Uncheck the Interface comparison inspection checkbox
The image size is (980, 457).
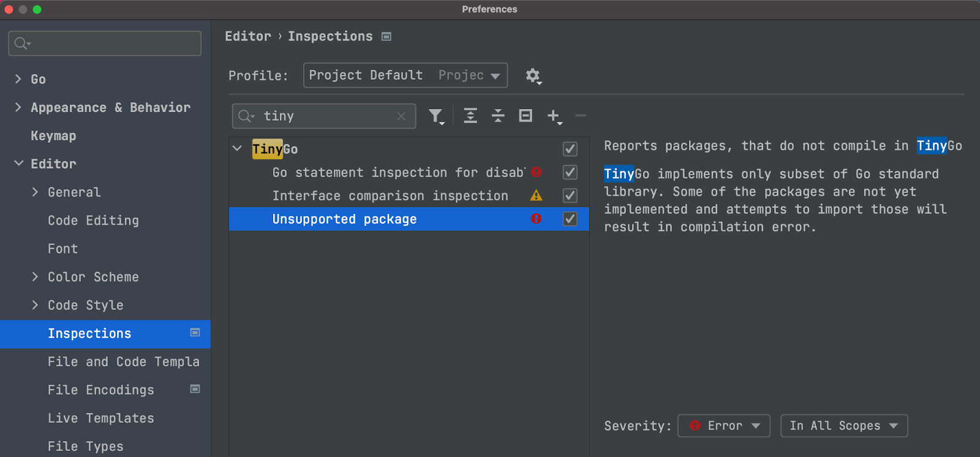coord(570,196)
